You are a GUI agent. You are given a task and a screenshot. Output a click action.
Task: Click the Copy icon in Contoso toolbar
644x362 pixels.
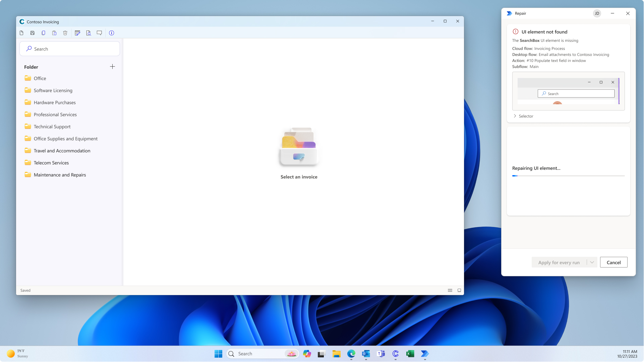click(x=43, y=33)
